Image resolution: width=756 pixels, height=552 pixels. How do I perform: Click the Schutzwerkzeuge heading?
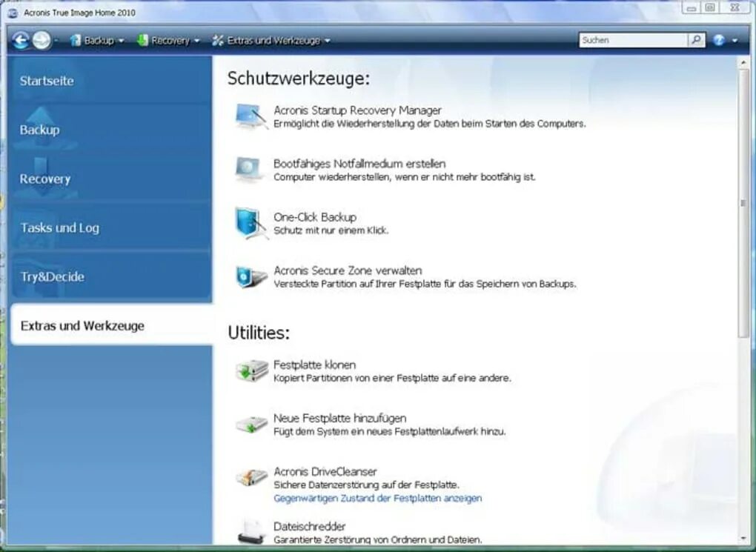coord(299,78)
